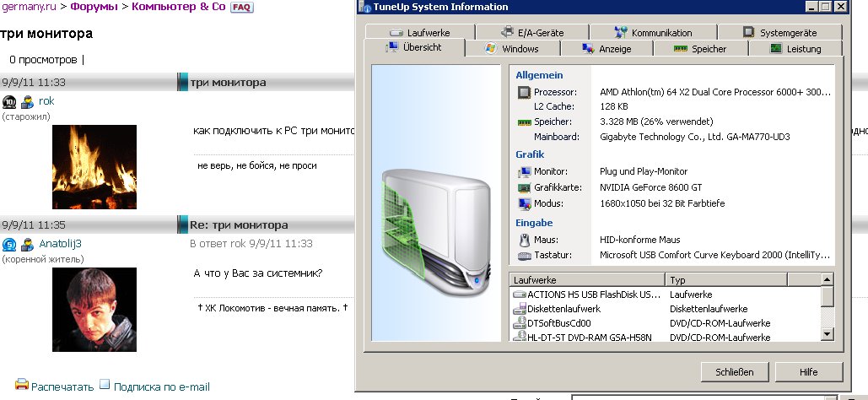The width and height of the screenshot is (868, 400).
Task: Select the DTSoftBusCd00 row
Action: pyautogui.click(x=664, y=323)
